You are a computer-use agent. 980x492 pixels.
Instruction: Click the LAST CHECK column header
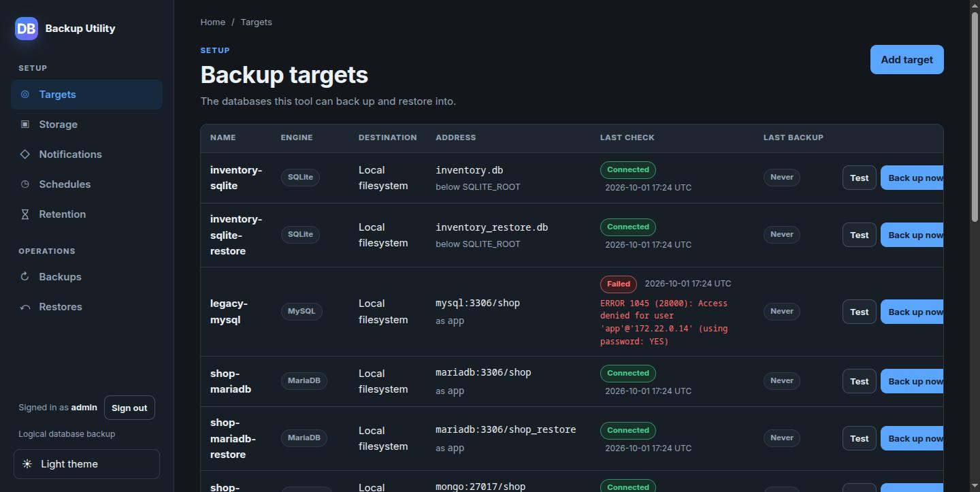(x=627, y=137)
